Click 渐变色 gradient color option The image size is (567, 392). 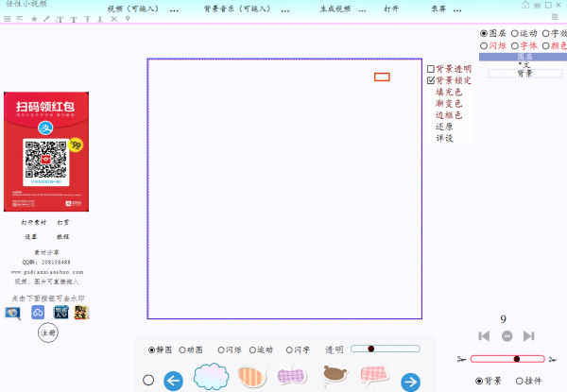[x=449, y=103]
